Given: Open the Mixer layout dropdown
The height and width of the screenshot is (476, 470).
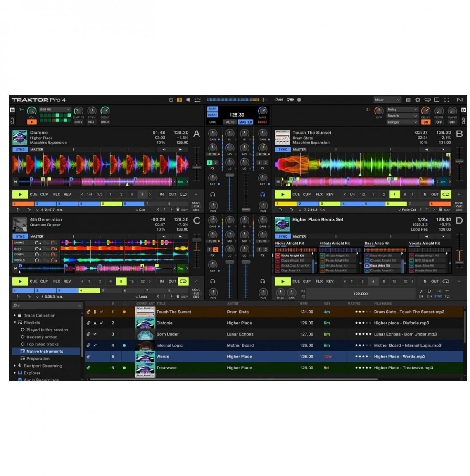Looking at the screenshot, I should [x=387, y=100].
